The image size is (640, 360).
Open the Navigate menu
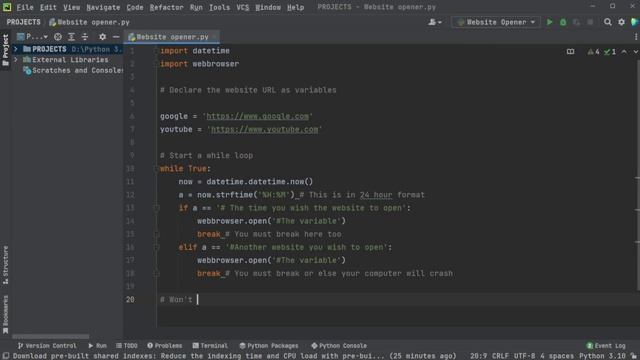[103, 7]
